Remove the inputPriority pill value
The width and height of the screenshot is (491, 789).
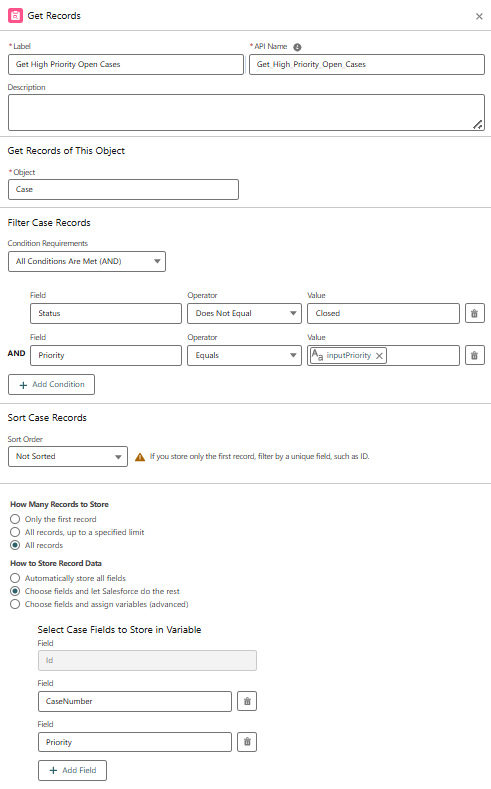379,356
